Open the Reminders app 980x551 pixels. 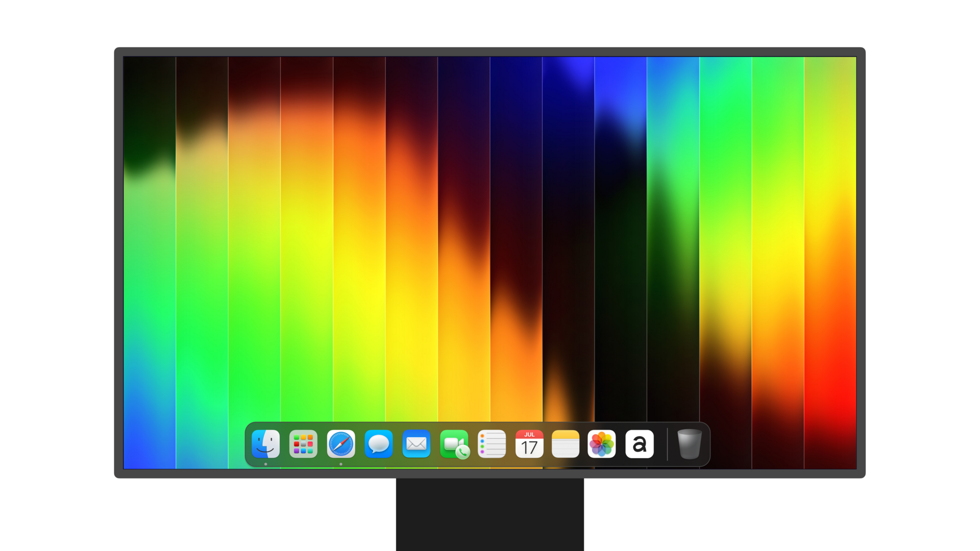[492, 443]
